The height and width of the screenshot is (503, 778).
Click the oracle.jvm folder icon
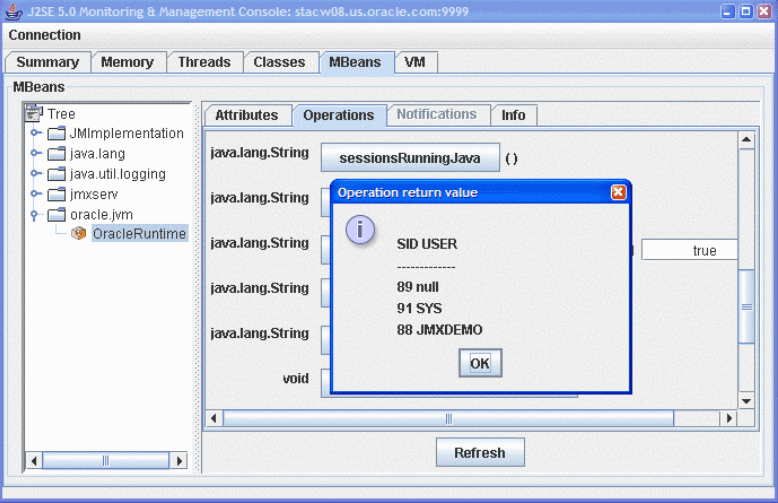tap(57, 215)
